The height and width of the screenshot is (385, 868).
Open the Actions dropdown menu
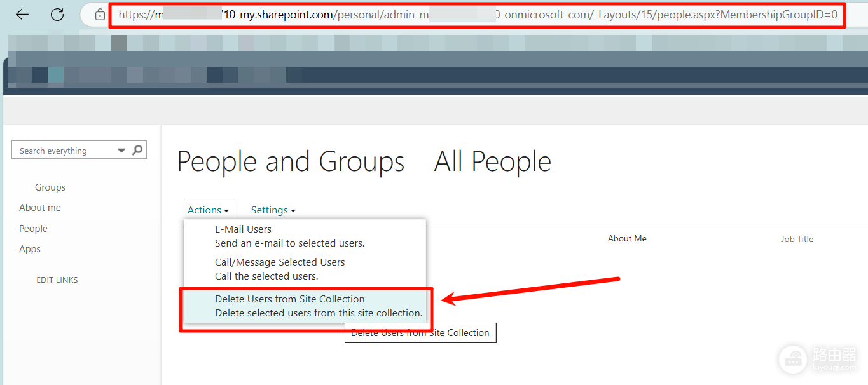tap(209, 210)
